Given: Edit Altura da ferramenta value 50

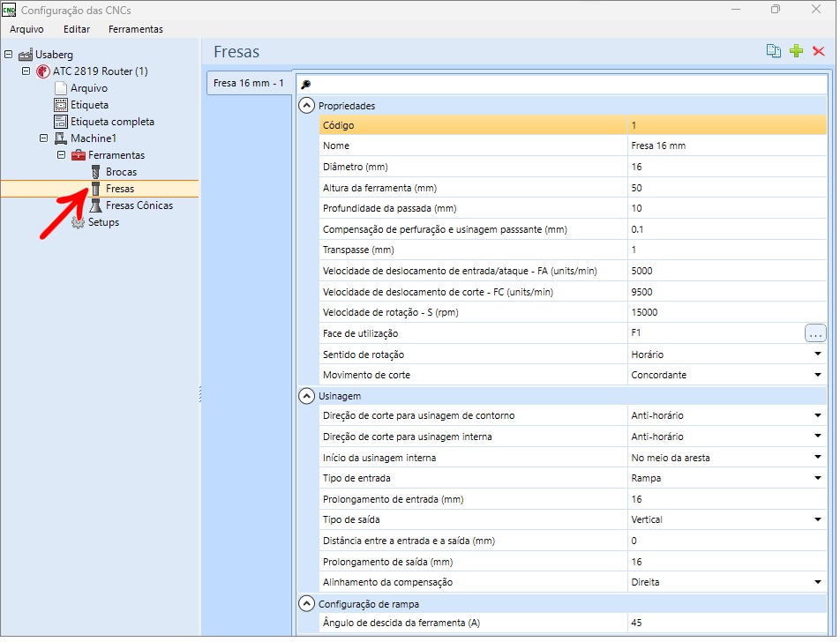Looking at the screenshot, I should pyautogui.click(x=726, y=188).
